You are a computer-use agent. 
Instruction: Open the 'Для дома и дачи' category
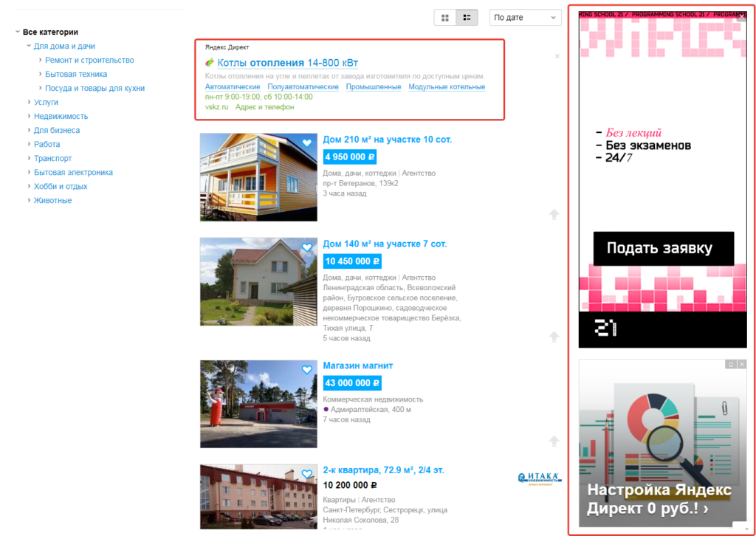pyautogui.click(x=64, y=47)
